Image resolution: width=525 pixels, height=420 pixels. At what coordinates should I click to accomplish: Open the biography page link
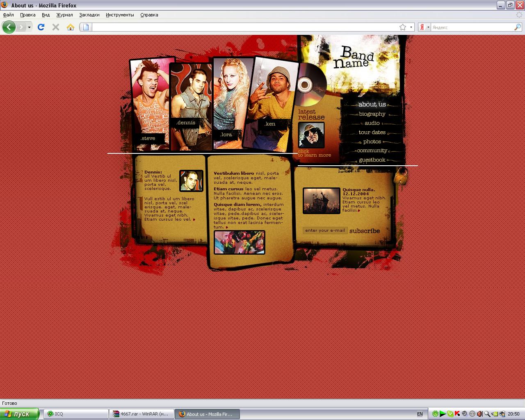372,114
